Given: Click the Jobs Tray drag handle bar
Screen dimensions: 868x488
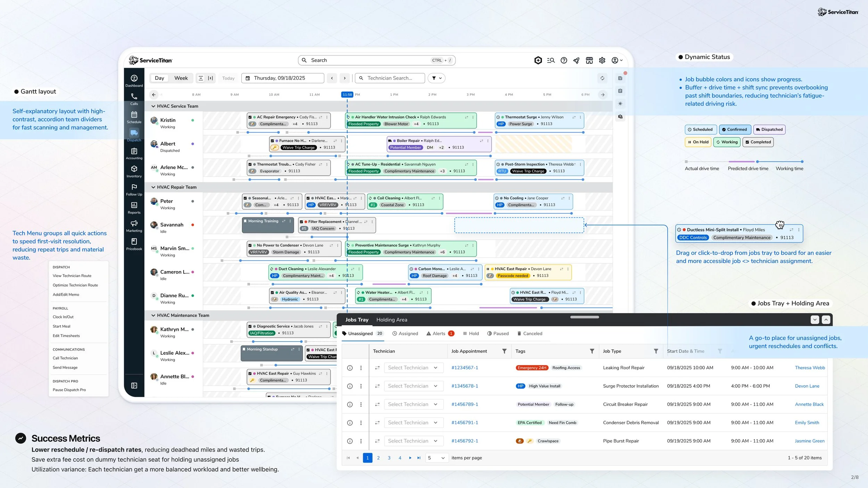Looking at the screenshot, I should point(585,317).
